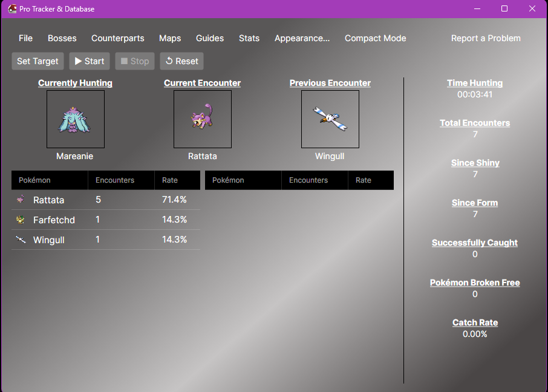Minimize the Pro Tracker window
The image size is (548, 392).
(477, 8)
